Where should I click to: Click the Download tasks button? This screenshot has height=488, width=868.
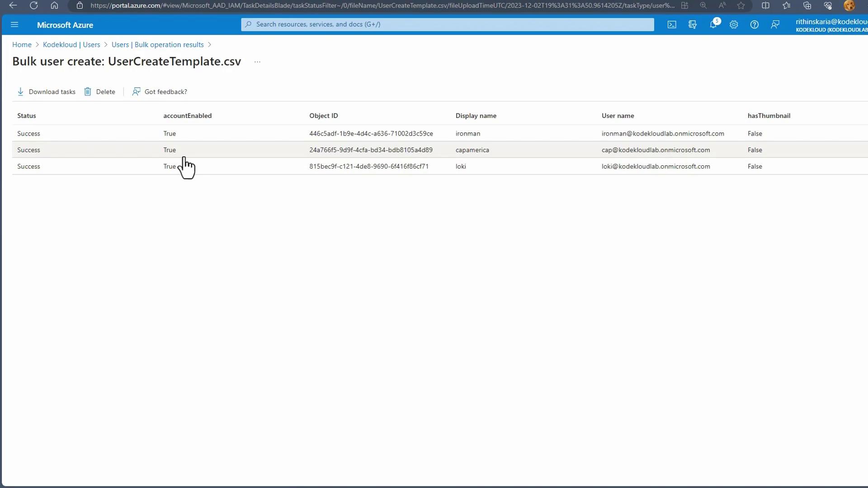46,92
